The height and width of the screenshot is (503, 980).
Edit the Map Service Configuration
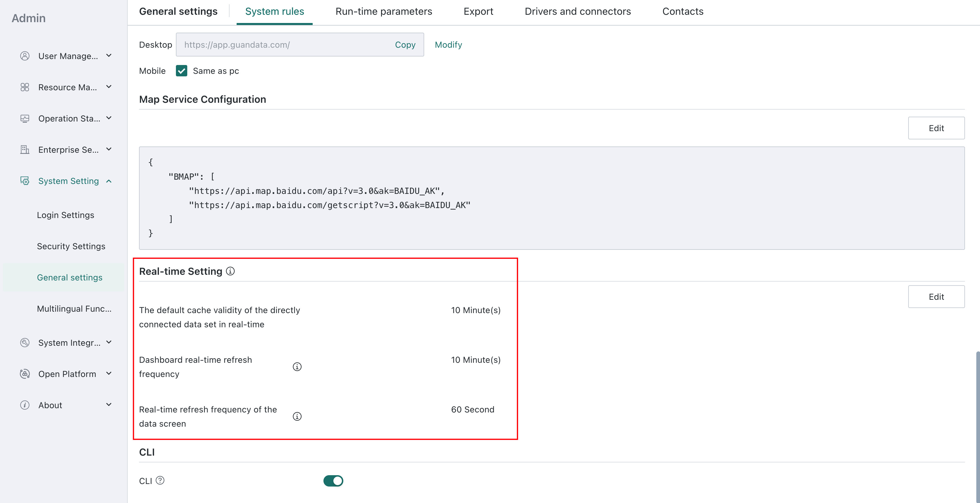(x=936, y=128)
